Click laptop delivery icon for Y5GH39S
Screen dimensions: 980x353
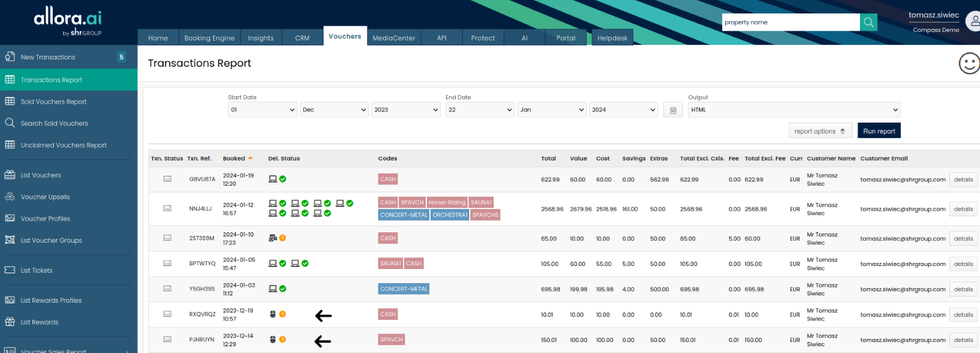[x=273, y=289]
